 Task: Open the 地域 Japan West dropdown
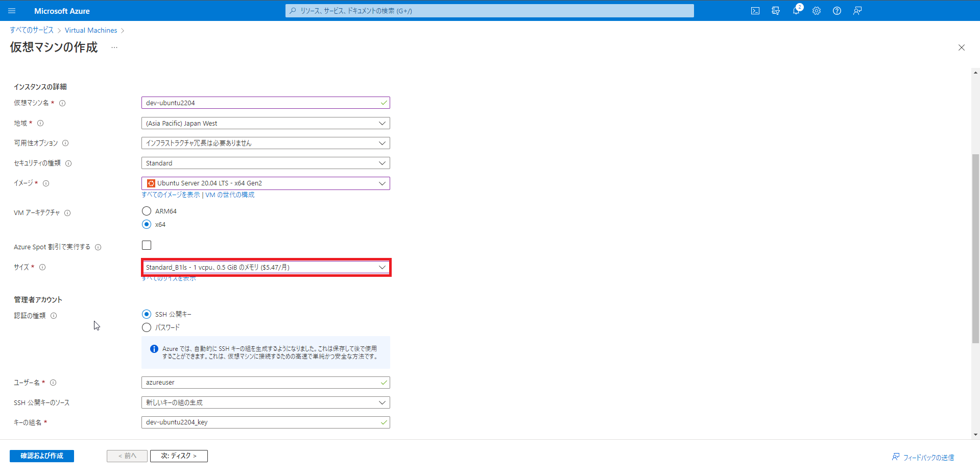point(266,123)
